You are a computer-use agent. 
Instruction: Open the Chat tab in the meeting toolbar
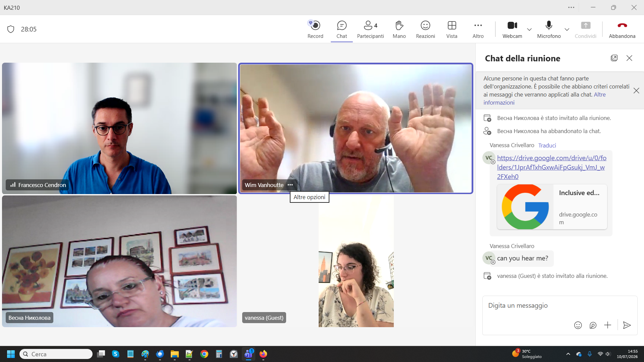point(341,29)
